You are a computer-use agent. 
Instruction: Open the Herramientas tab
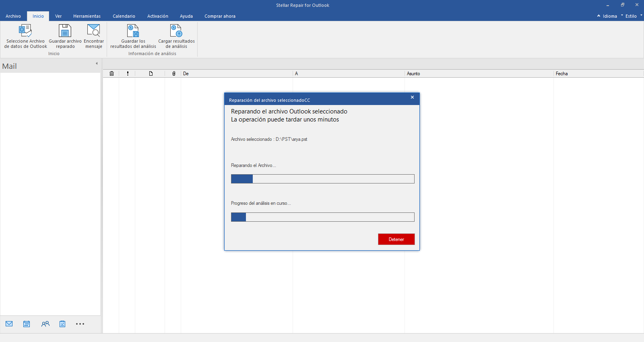coord(87,16)
